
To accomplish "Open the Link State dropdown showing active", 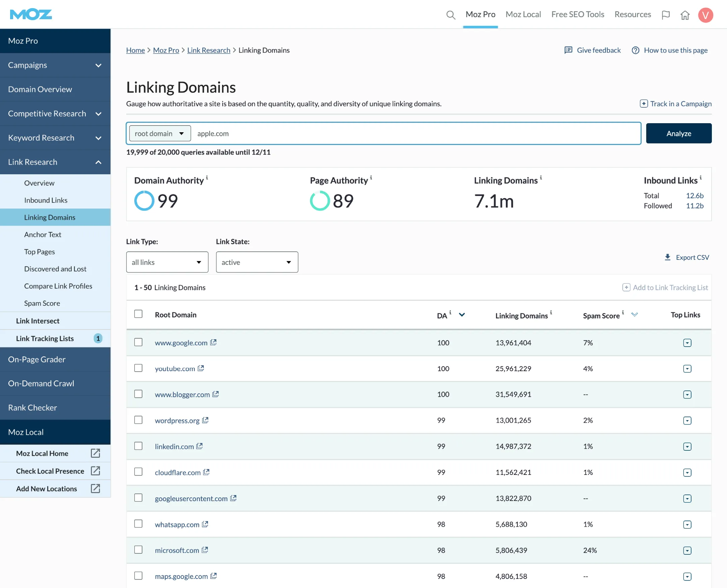I will click(x=257, y=262).
